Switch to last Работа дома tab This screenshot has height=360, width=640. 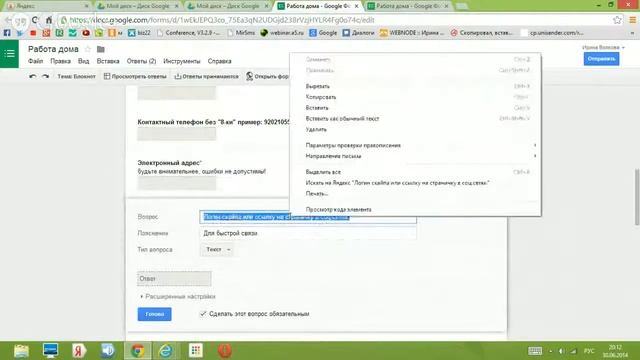[408, 6]
